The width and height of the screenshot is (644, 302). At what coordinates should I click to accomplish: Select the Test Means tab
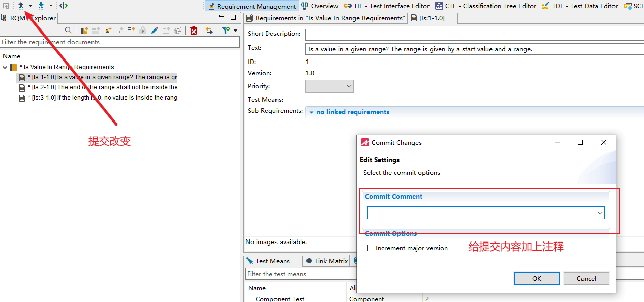tap(272, 261)
